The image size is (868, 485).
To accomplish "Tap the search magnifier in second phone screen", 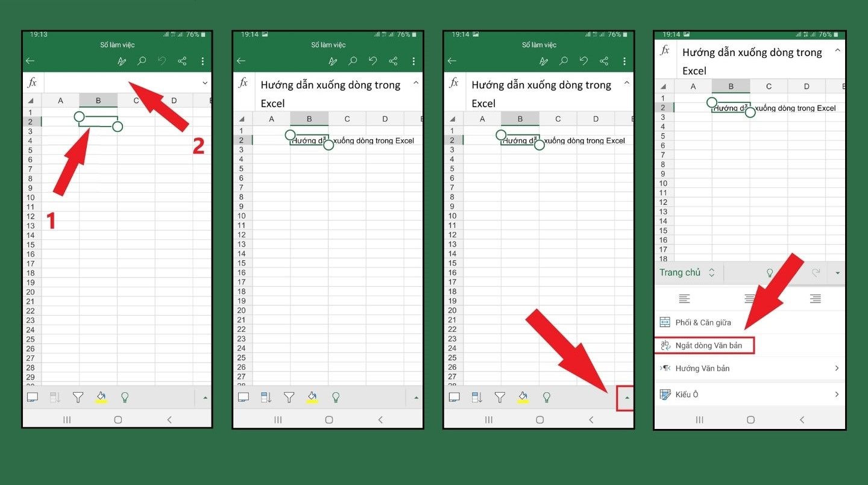I will (353, 61).
